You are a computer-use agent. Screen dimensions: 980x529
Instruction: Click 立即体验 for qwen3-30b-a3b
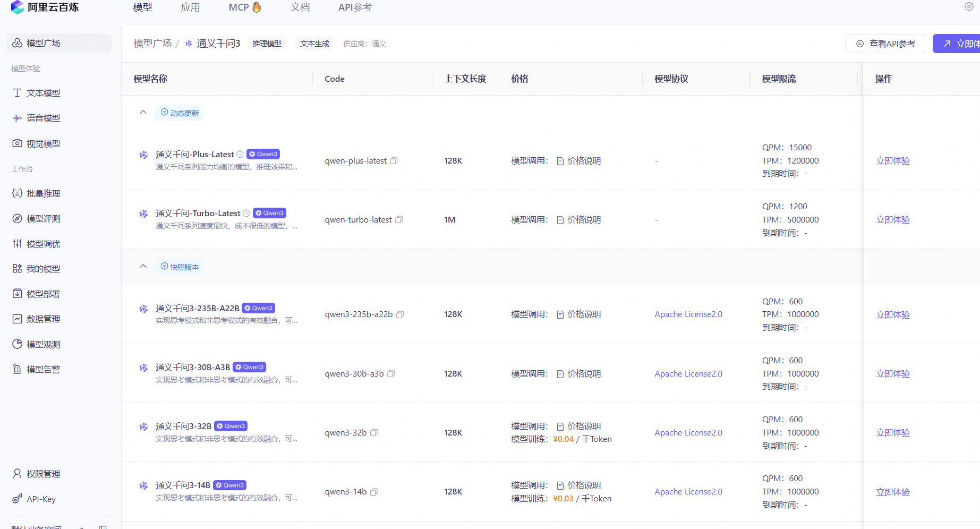click(893, 374)
